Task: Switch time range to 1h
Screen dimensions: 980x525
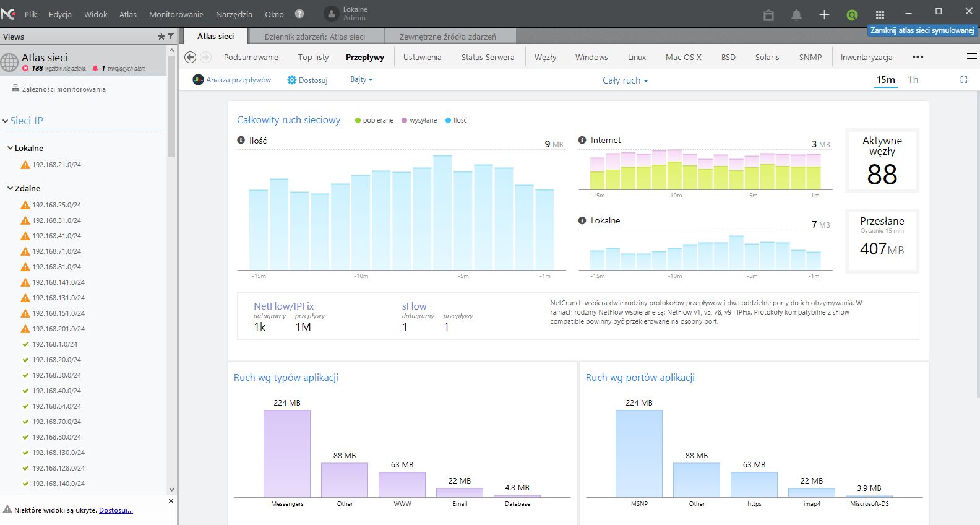Action: [913, 80]
